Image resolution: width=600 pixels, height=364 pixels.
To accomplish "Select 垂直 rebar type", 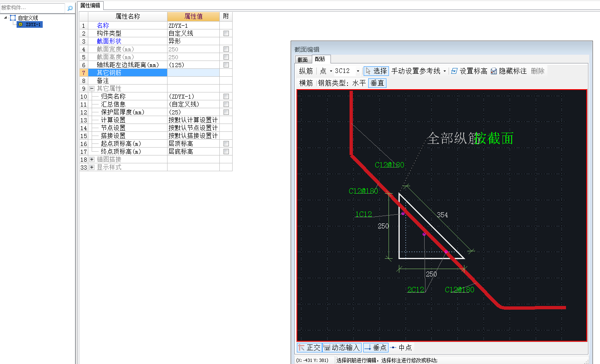I will [x=377, y=83].
